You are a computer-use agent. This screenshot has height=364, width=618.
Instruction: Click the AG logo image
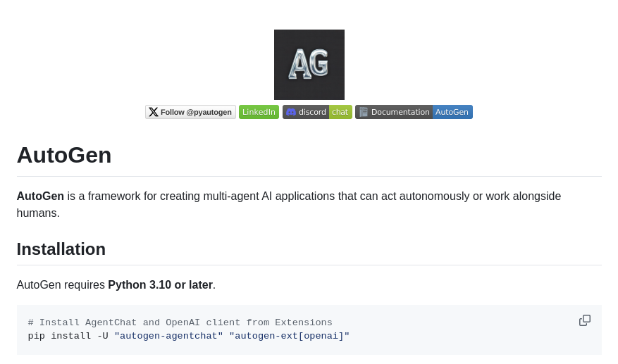309,65
